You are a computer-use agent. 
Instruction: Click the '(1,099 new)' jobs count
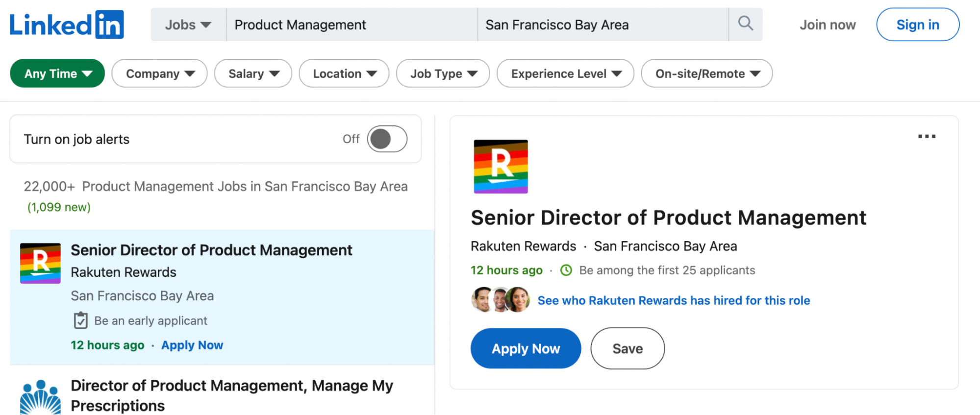(x=59, y=207)
